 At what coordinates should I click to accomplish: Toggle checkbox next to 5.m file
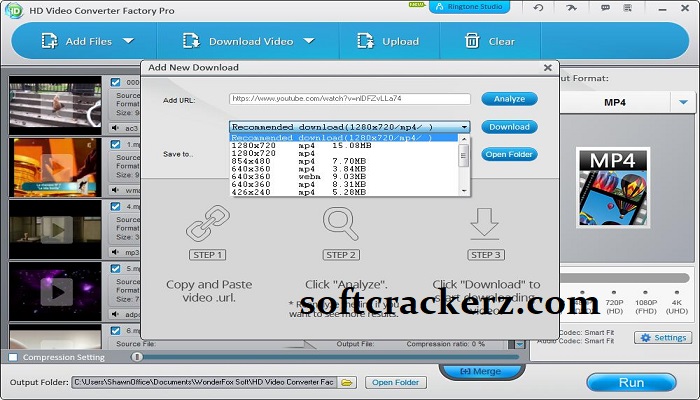[116, 268]
